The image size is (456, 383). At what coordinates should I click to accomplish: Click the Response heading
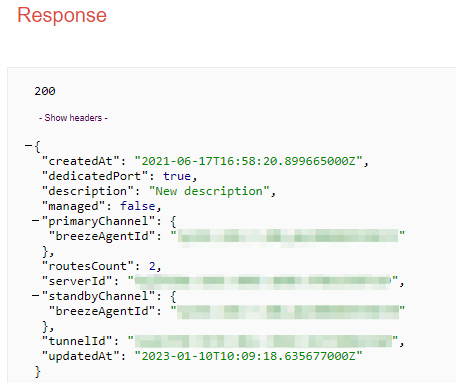pos(62,15)
